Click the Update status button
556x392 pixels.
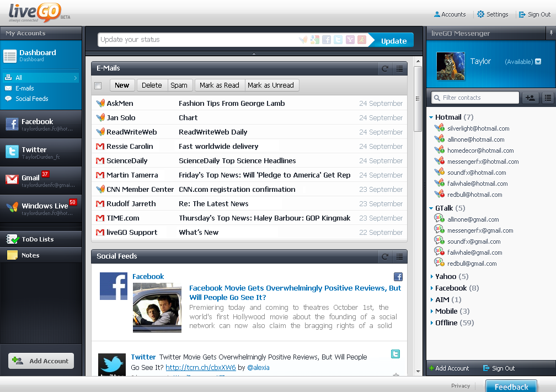click(x=391, y=40)
